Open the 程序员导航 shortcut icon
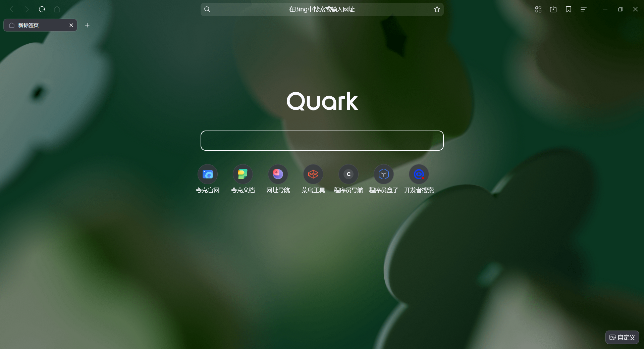Image resolution: width=644 pixels, height=349 pixels. point(348,174)
